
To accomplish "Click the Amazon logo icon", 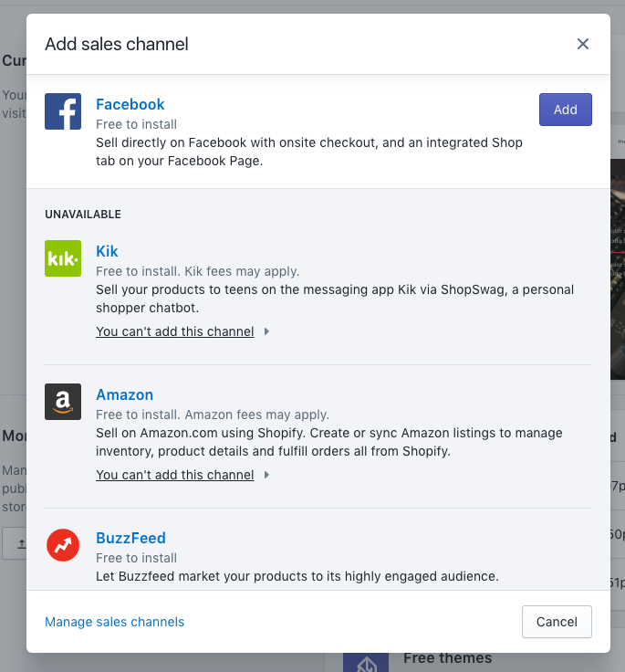I will [63, 402].
